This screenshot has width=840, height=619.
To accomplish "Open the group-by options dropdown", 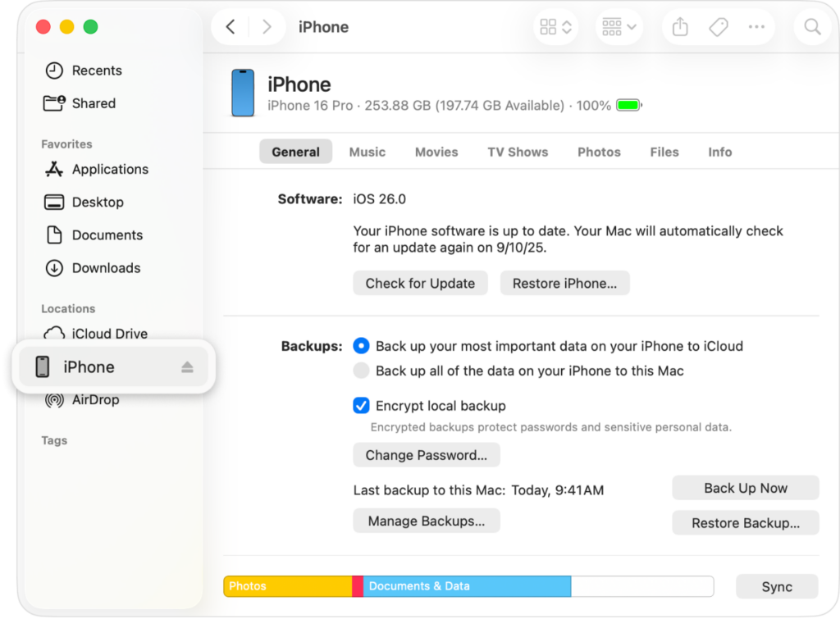I will (619, 27).
